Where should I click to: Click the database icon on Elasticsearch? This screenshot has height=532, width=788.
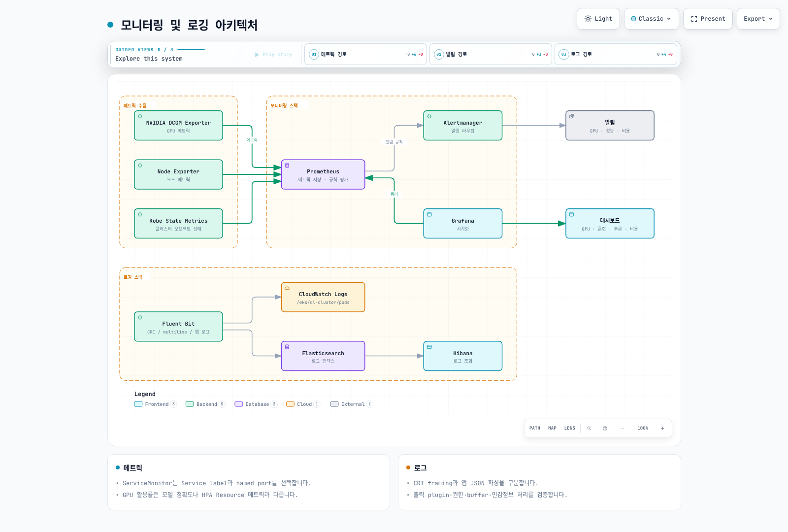287,347
